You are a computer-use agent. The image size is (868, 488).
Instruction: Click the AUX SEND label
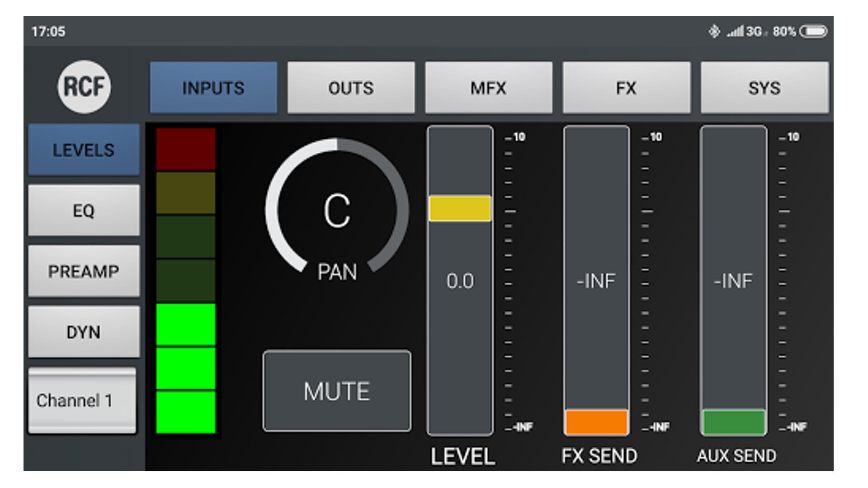(736, 456)
